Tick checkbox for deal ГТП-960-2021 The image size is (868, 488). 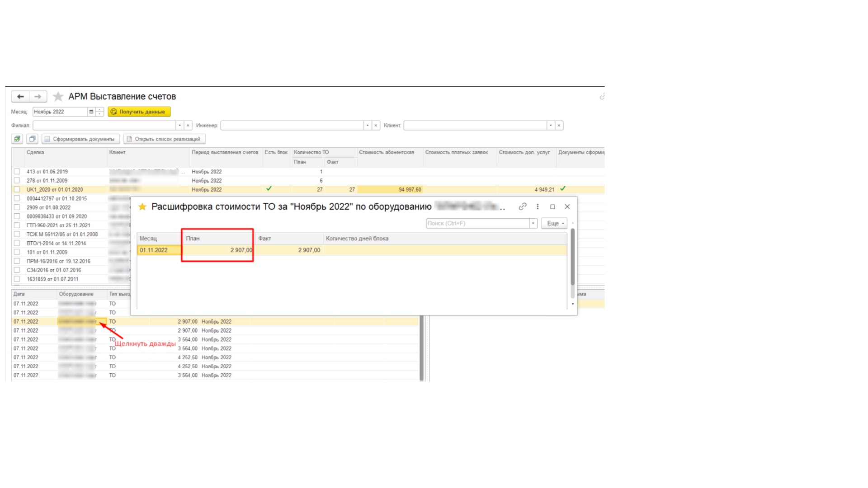click(17, 225)
